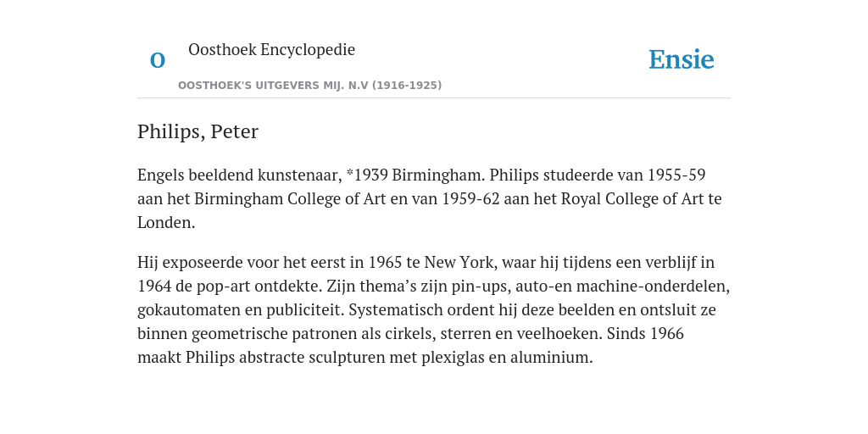Open the Oosthoek Encyclopedie title link
Screen dimensions: 868x434
pyautogui.click(x=271, y=49)
